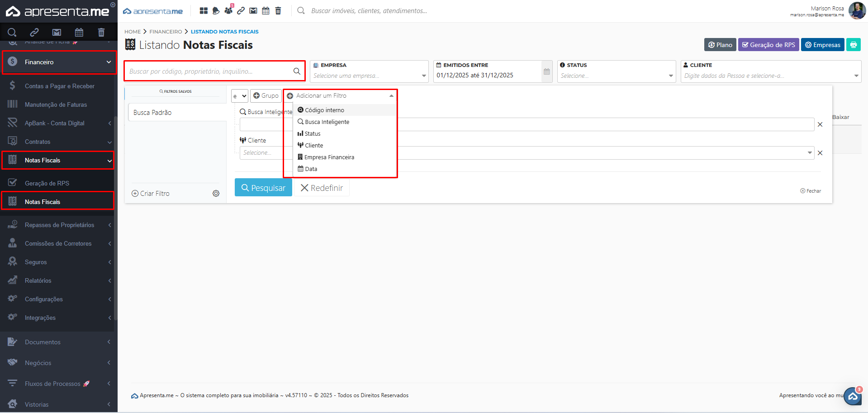
Task: Choose 'Empresa Financeira' filter option
Action: [x=329, y=157]
